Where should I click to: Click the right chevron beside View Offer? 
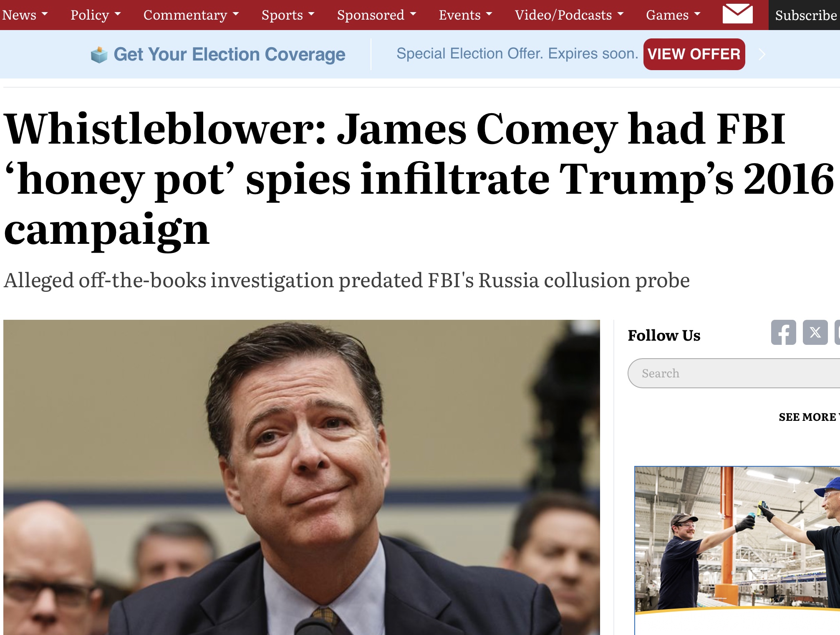pos(762,54)
